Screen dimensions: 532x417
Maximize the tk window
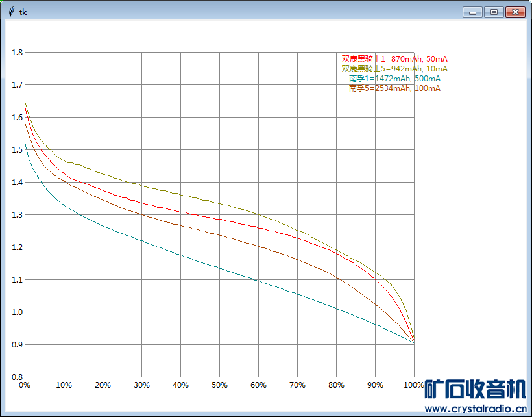(x=494, y=12)
